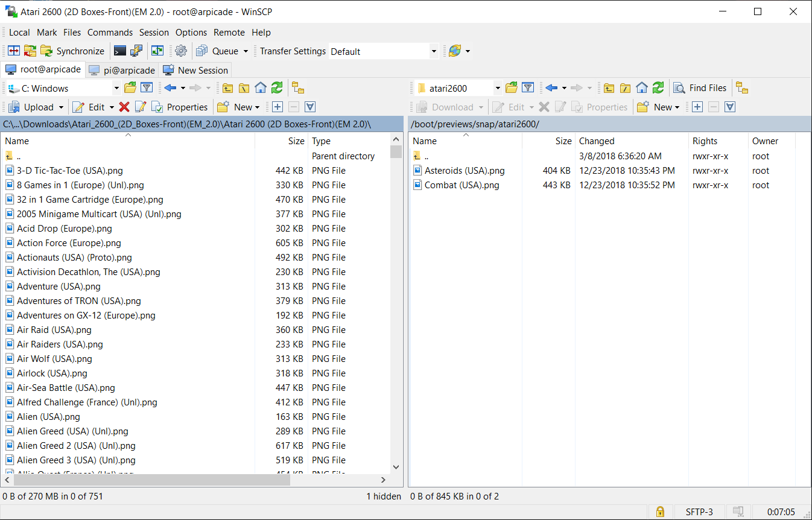Refresh the remote atari2600 directory
This screenshot has height=520, width=812.
658,88
